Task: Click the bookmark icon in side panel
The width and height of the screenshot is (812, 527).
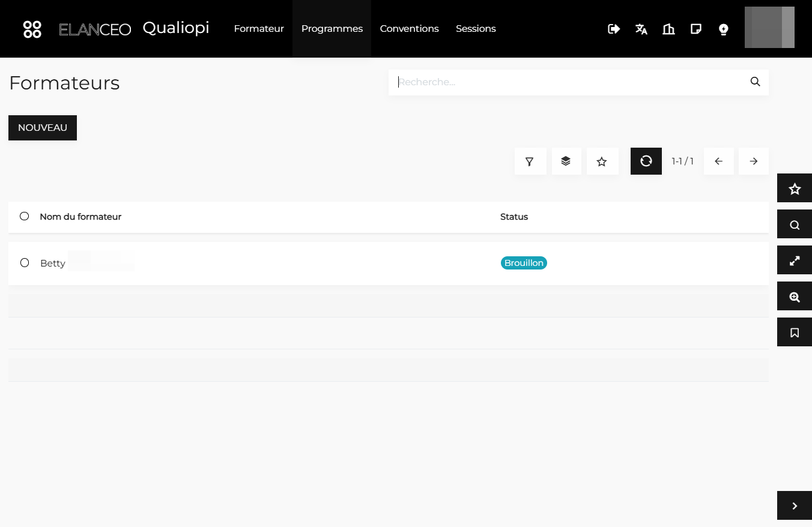Action: (x=795, y=333)
